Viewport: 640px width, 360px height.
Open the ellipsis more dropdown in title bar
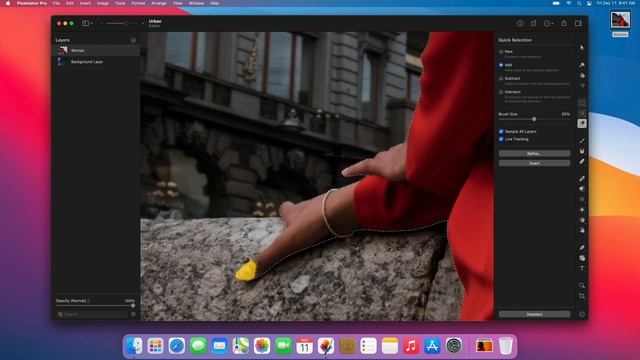pyautogui.click(x=549, y=23)
